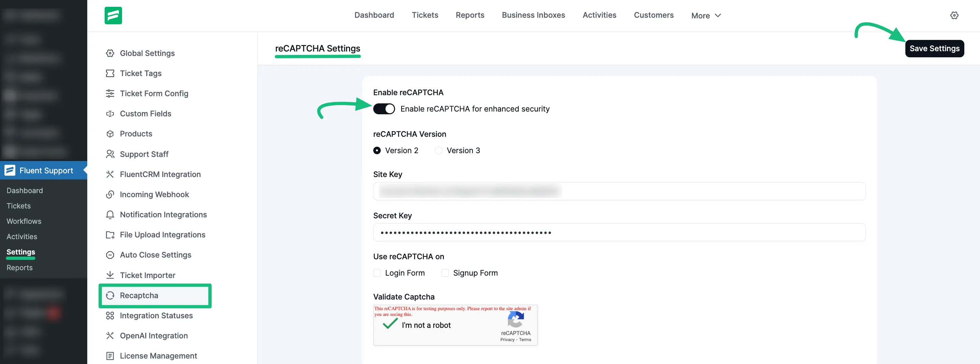Select the Version 3 radio button
This screenshot has height=364, width=980.
(x=438, y=150)
